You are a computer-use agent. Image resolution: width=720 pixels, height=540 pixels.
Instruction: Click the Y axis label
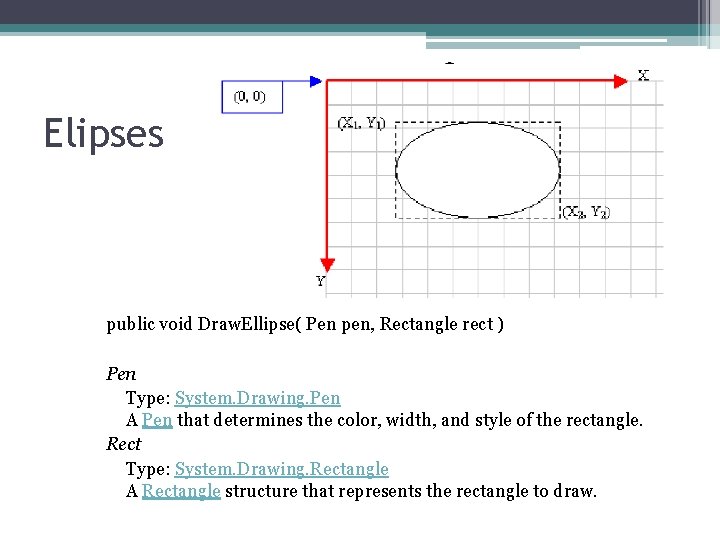[321, 281]
